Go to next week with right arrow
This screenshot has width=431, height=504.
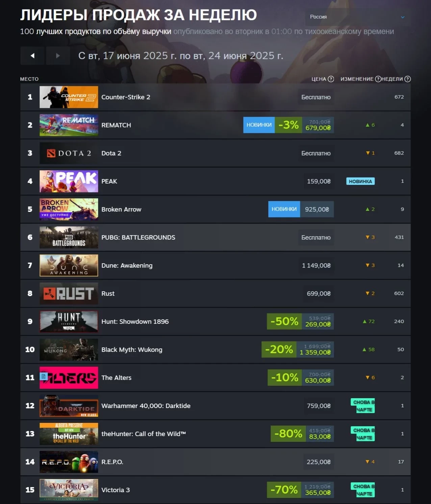pos(58,56)
